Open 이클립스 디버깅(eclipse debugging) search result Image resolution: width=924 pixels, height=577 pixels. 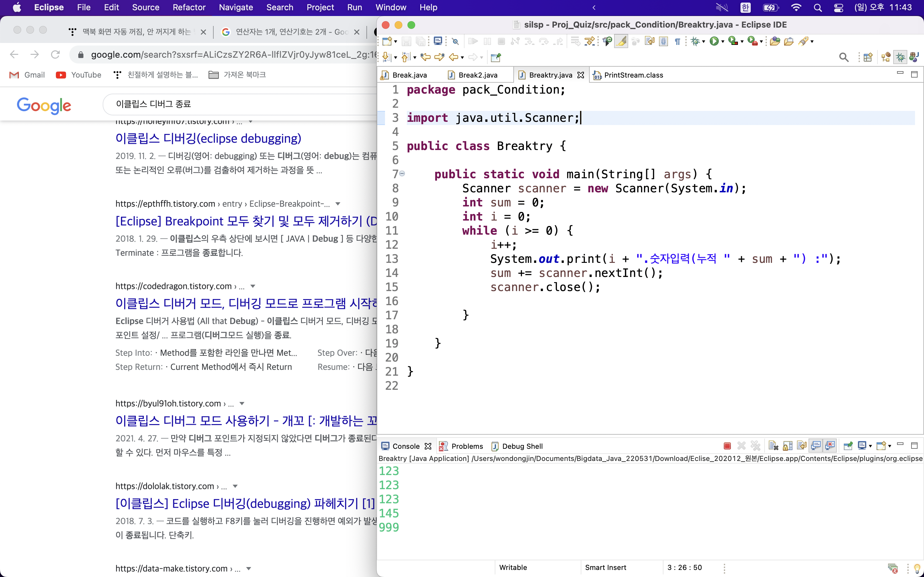point(208,138)
